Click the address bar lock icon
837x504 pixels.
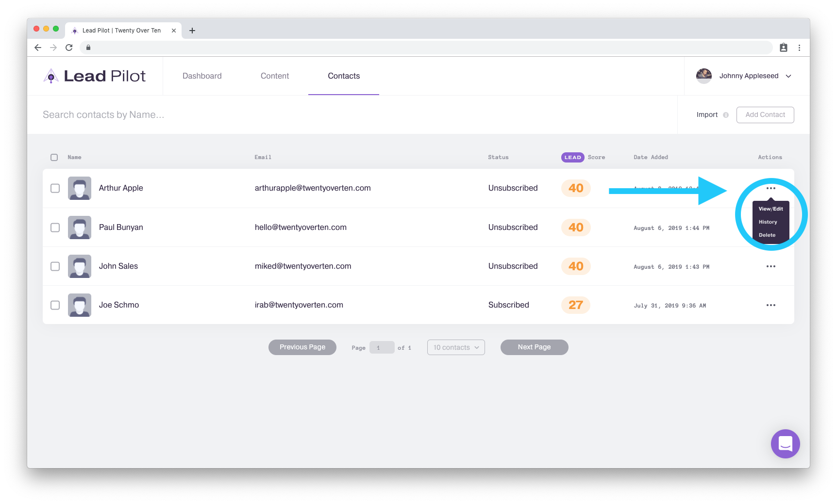click(88, 48)
